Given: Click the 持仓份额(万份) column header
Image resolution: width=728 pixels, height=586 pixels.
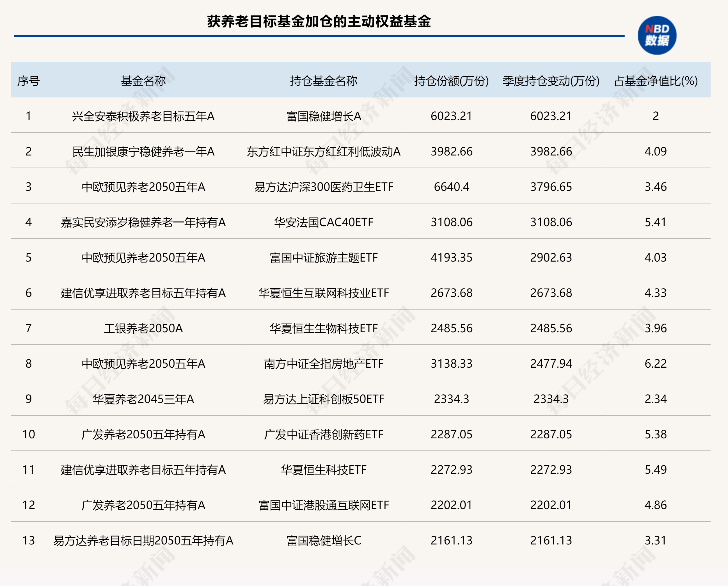Looking at the screenshot, I should [x=452, y=81].
